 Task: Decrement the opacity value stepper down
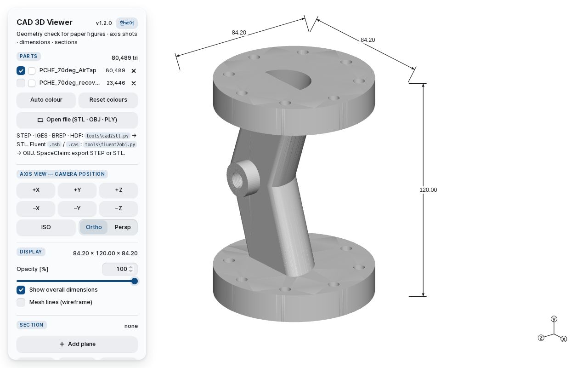click(131, 271)
